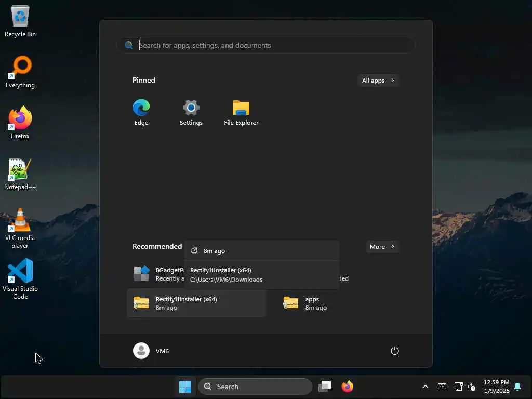Launch VLC media player desktop shortcut
The image size is (532, 399).
coord(20,229)
